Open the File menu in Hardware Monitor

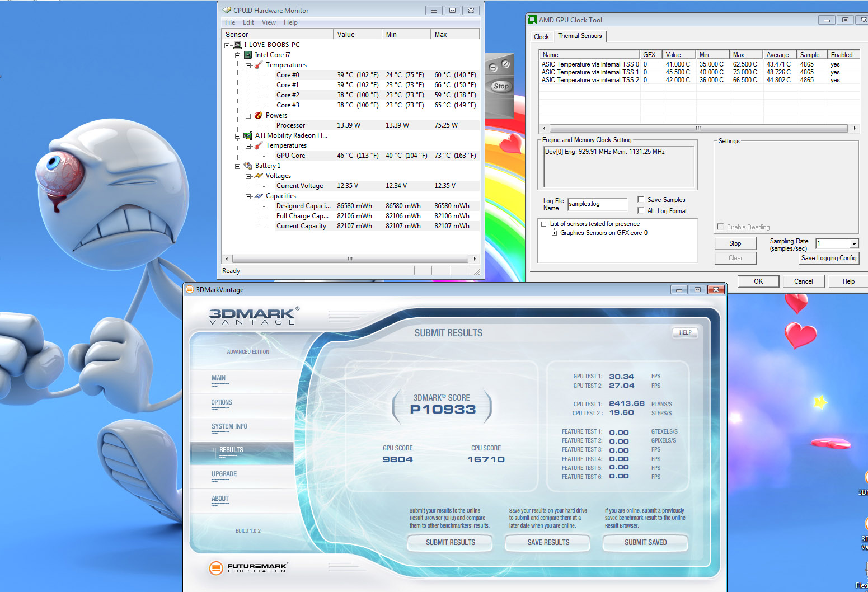point(230,22)
